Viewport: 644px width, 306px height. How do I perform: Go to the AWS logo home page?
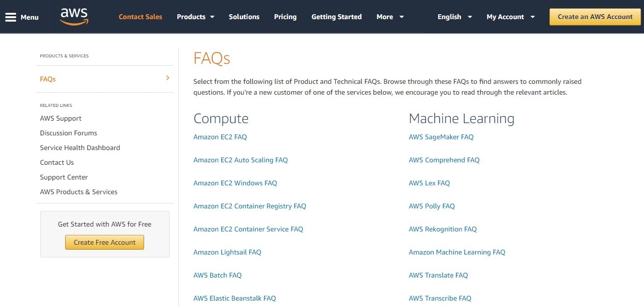pos(74,17)
